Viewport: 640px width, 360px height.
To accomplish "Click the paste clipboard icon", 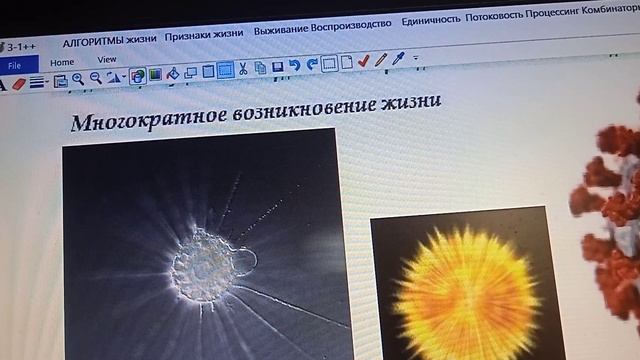I will coord(208,71).
